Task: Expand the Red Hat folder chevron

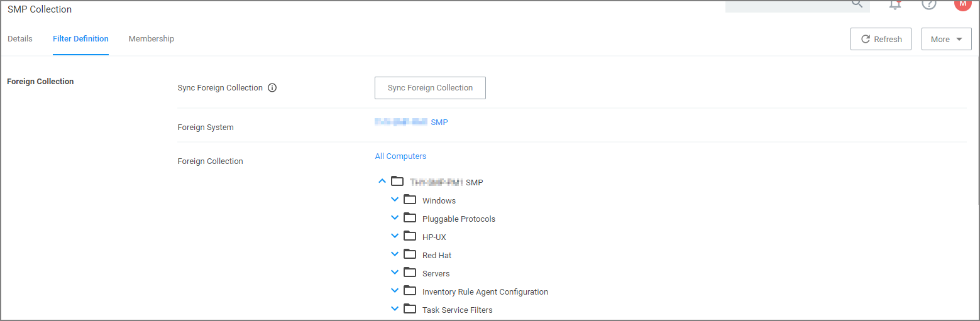Action: coord(395,254)
